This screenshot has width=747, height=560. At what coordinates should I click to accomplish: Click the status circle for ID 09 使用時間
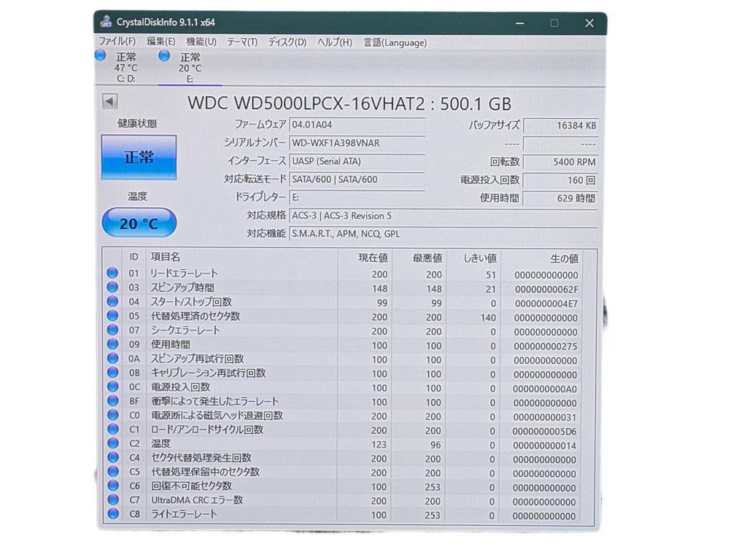(112, 344)
